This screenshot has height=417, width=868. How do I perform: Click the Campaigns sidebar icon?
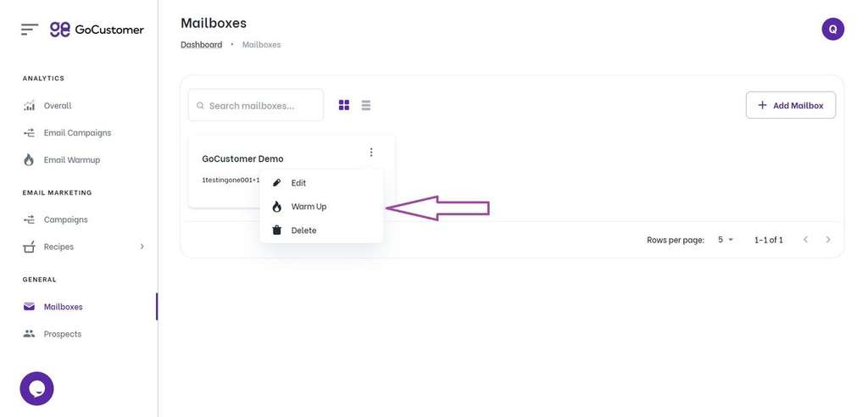(x=29, y=220)
